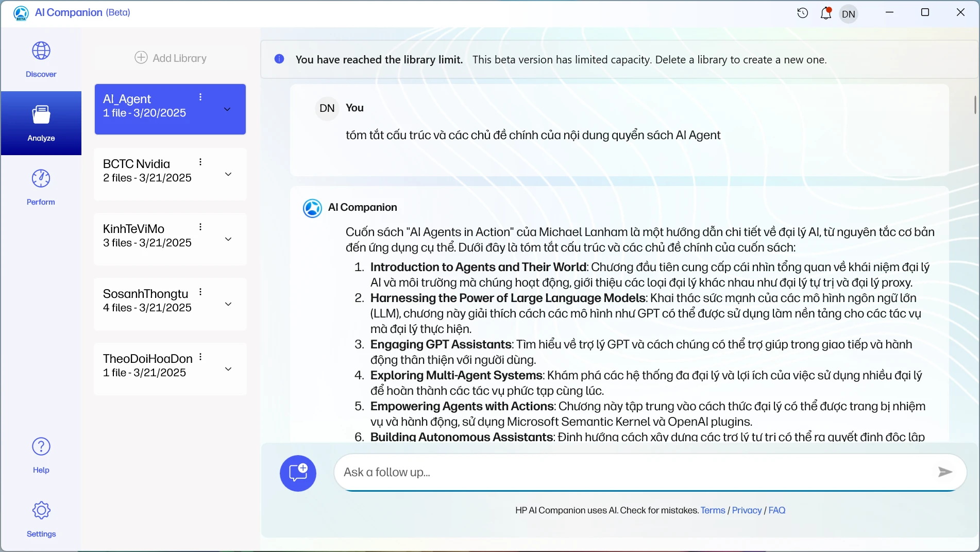
Task: Open notifications bell
Action: click(x=826, y=13)
